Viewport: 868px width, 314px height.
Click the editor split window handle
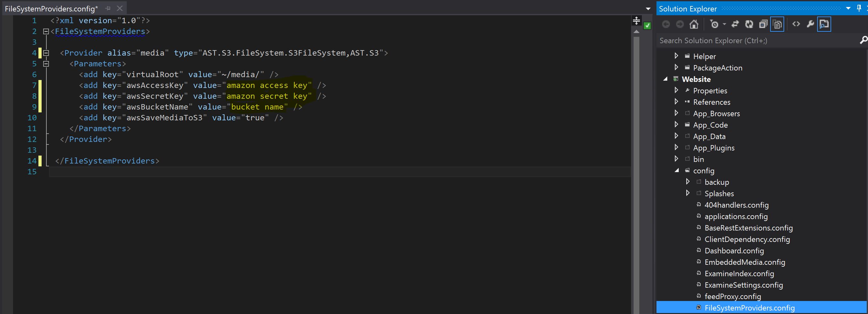[x=636, y=21]
